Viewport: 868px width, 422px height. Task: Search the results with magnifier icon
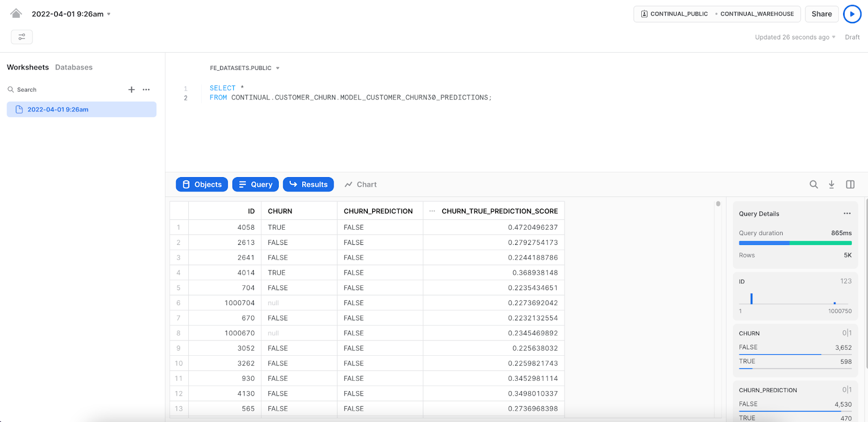[x=813, y=185]
